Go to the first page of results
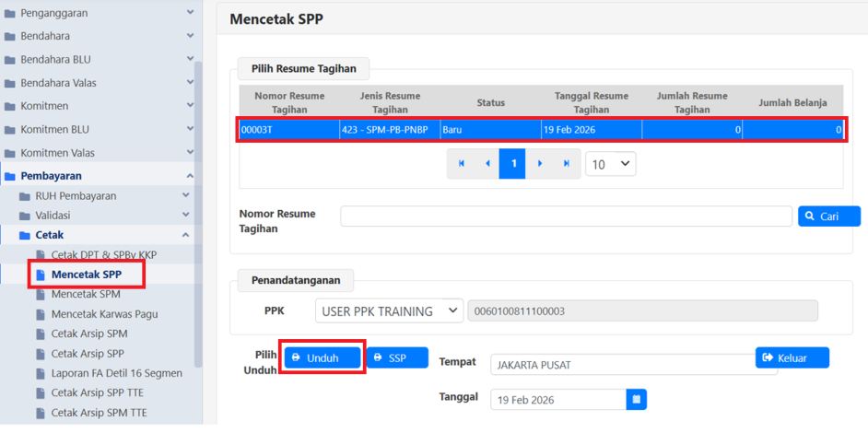Image resolution: width=868 pixels, height=433 pixels. click(461, 164)
